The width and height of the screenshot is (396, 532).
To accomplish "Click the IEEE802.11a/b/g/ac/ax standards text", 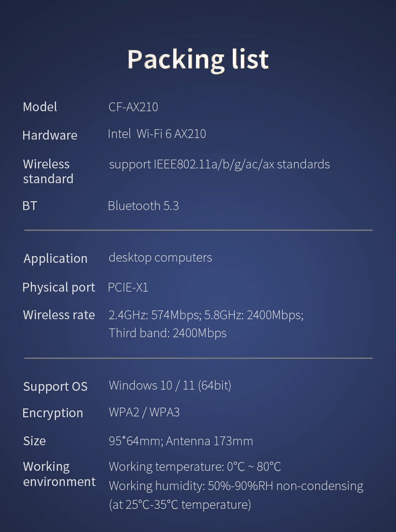I will [242, 164].
